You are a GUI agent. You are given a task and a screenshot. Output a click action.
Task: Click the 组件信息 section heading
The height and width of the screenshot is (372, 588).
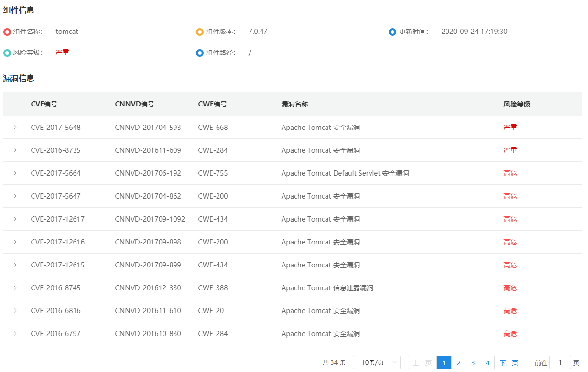19,10
